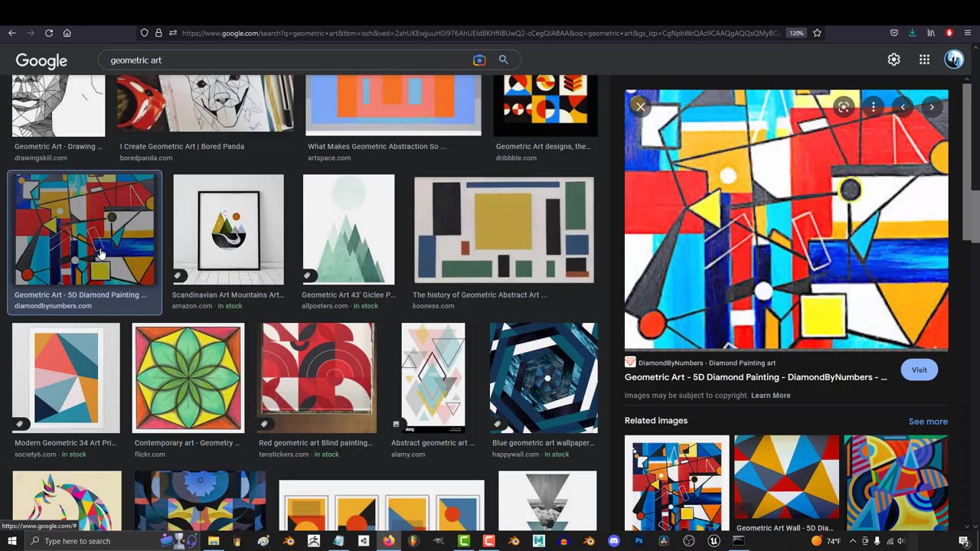Open Google quick settings gear
This screenshot has width=980, height=551.
[x=893, y=60]
